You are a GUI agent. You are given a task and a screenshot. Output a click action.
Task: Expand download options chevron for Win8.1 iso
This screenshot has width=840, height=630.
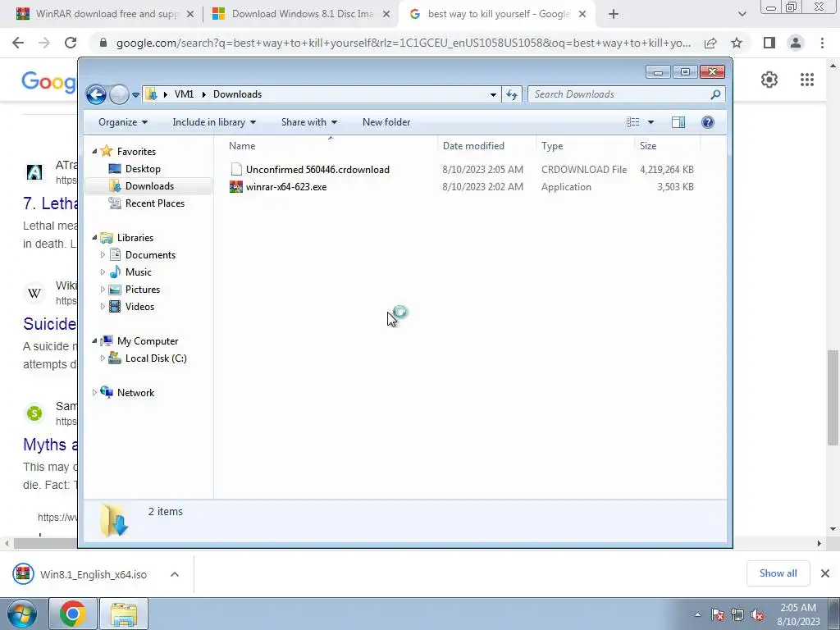[175, 574]
